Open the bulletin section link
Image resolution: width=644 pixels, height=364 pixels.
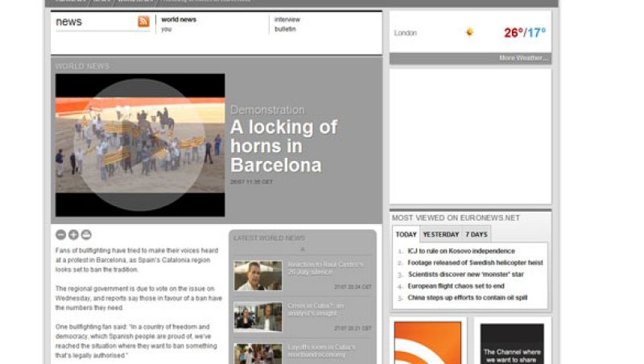[x=285, y=29]
